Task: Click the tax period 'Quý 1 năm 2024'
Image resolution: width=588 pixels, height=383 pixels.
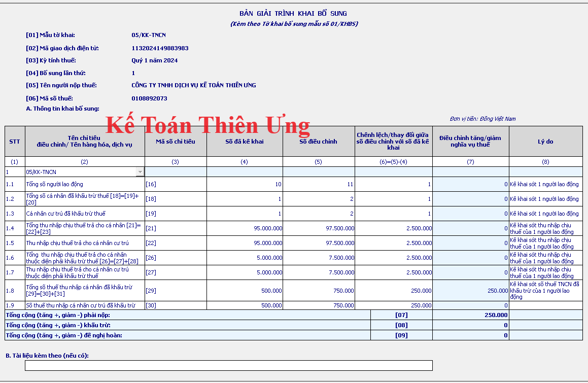Action: 155,60
